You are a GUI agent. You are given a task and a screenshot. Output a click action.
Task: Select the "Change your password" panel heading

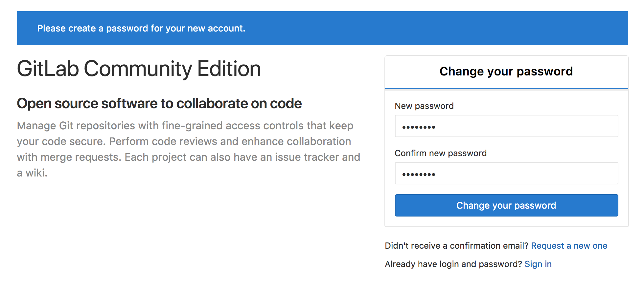[x=506, y=72]
